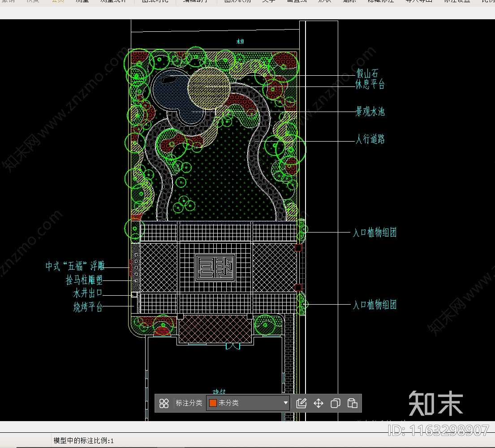Viewport: 495px width, 448px height.
Task: Click the yellow circular rest platform
Action: (209, 88)
